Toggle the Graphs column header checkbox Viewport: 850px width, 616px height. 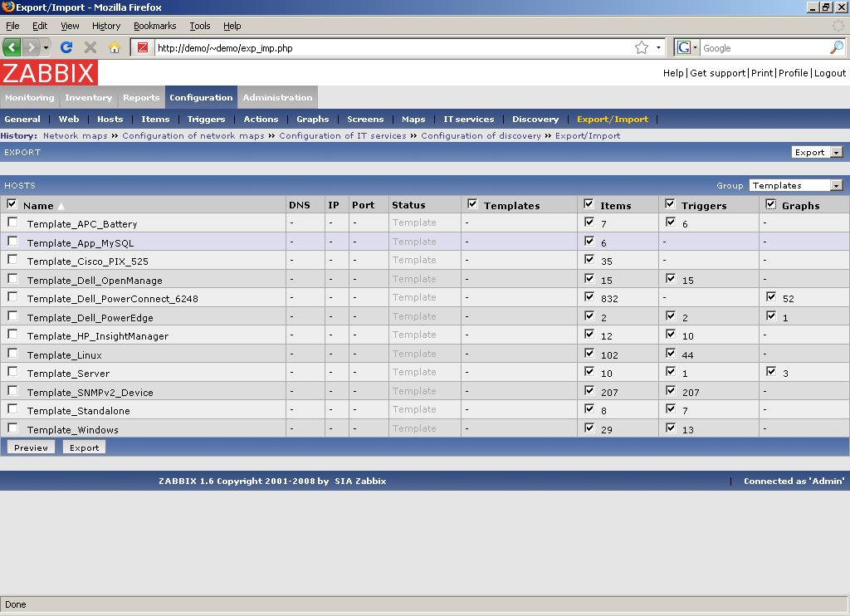click(771, 204)
